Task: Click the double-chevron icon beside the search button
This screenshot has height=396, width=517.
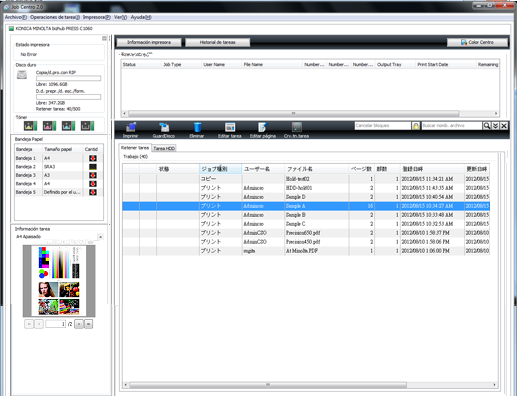Action: [495, 126]
